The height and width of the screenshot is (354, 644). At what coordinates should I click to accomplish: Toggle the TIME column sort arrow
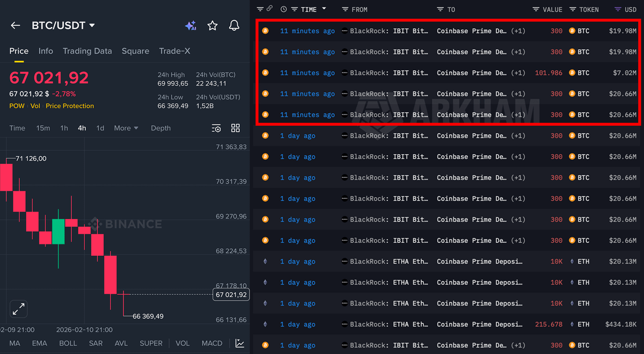pos(324,9)
